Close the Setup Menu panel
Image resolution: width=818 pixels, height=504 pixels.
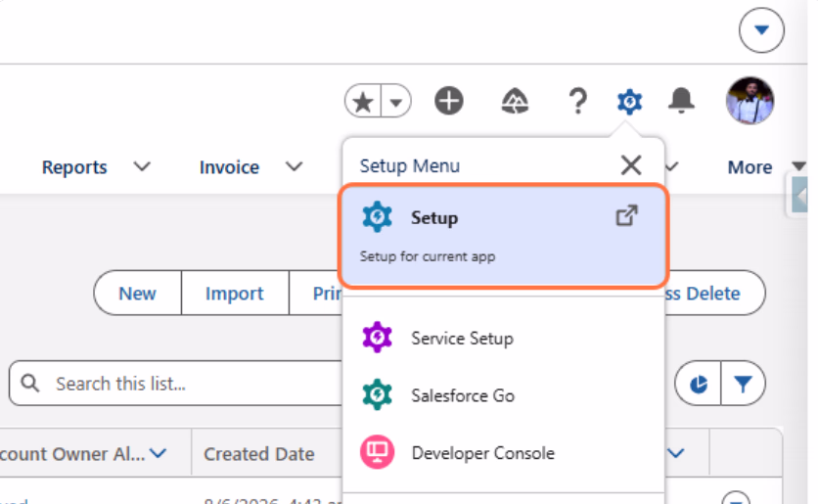click(x=631, y=166)
